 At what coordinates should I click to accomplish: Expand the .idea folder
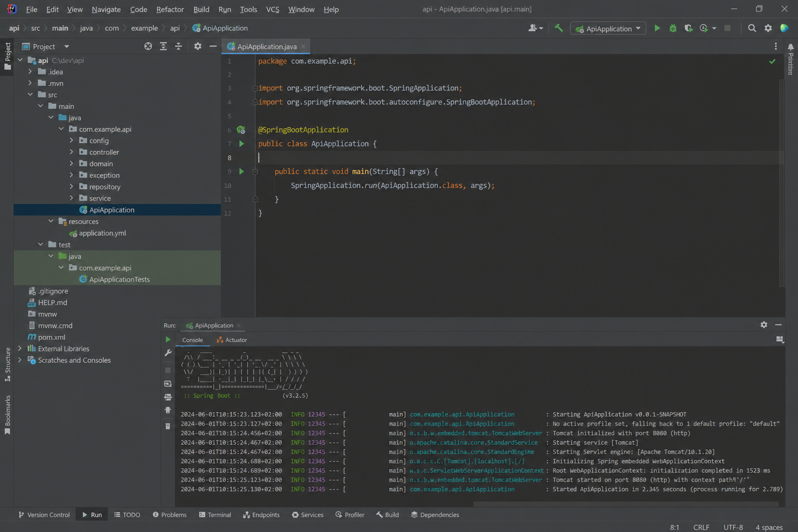tap(30, 72)
